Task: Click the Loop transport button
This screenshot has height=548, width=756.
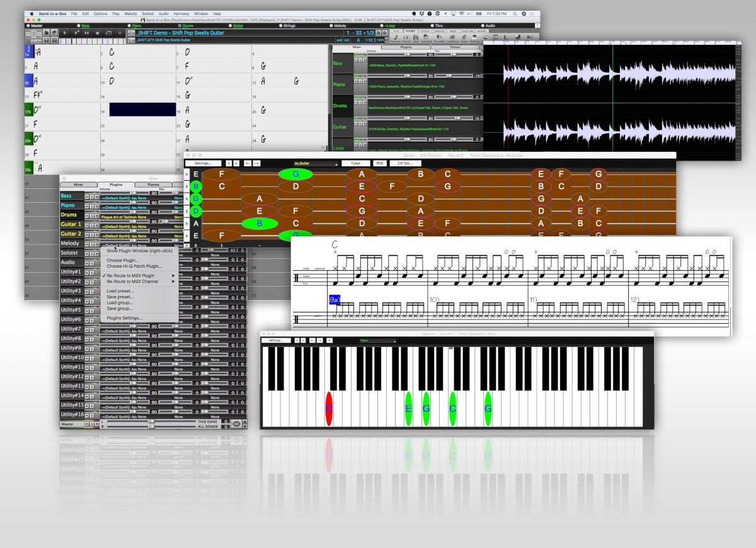Action: pos(108,33)
